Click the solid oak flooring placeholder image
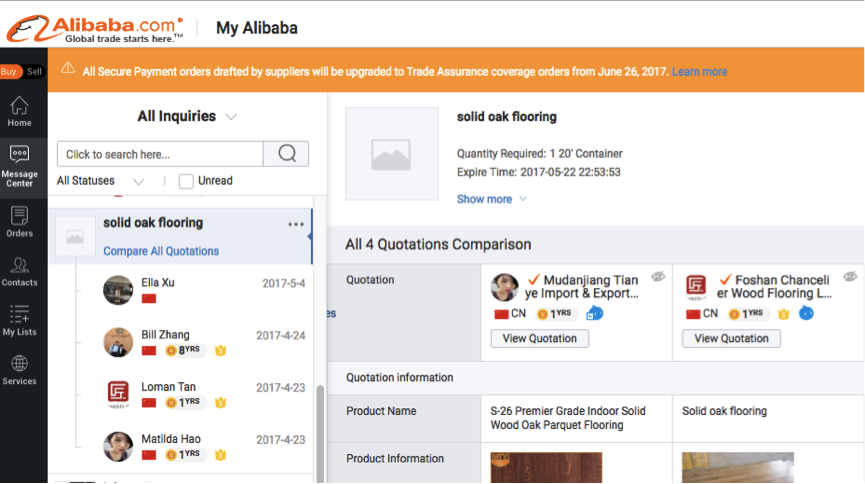Viewport: 865px width, 484px height. (x=392, y=154)
